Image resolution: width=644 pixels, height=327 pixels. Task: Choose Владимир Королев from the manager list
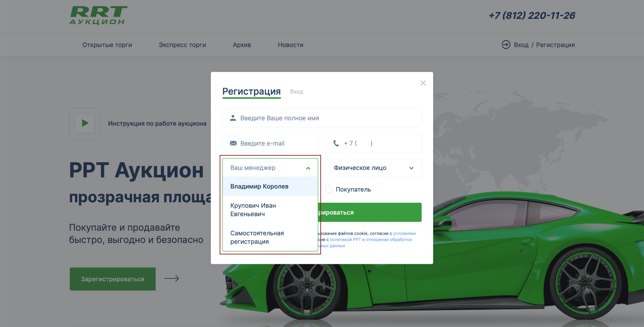click(x=270, y=186)
